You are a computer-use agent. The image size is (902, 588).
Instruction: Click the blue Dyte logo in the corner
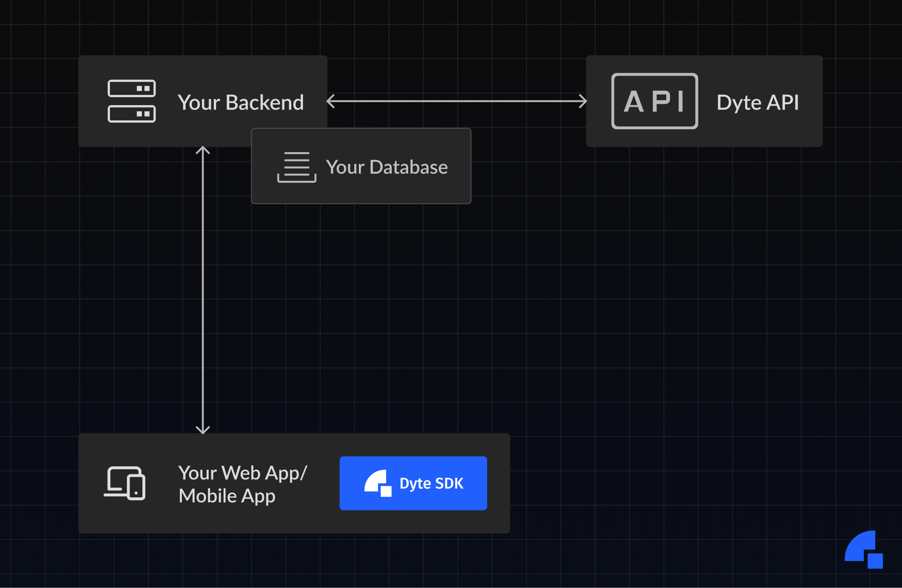point(863,549)
